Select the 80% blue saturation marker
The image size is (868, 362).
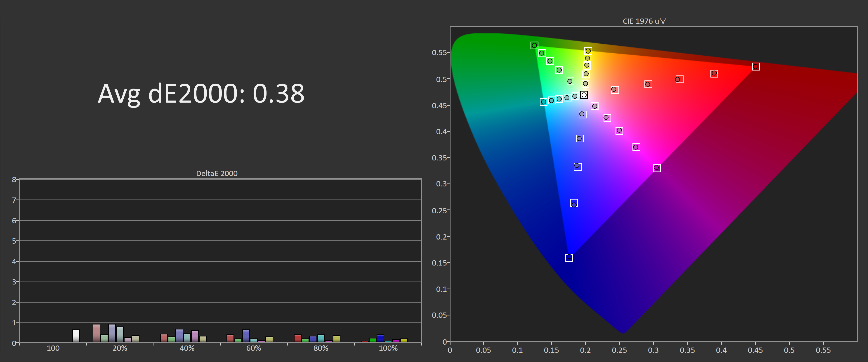click(x=574, y=203)
